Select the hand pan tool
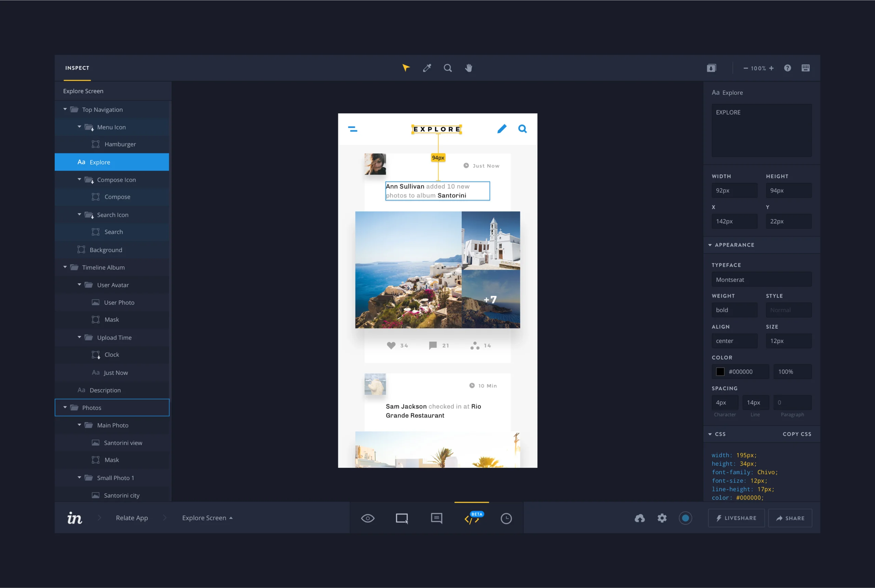Screen dimensions: 875x588 [469, 68]
